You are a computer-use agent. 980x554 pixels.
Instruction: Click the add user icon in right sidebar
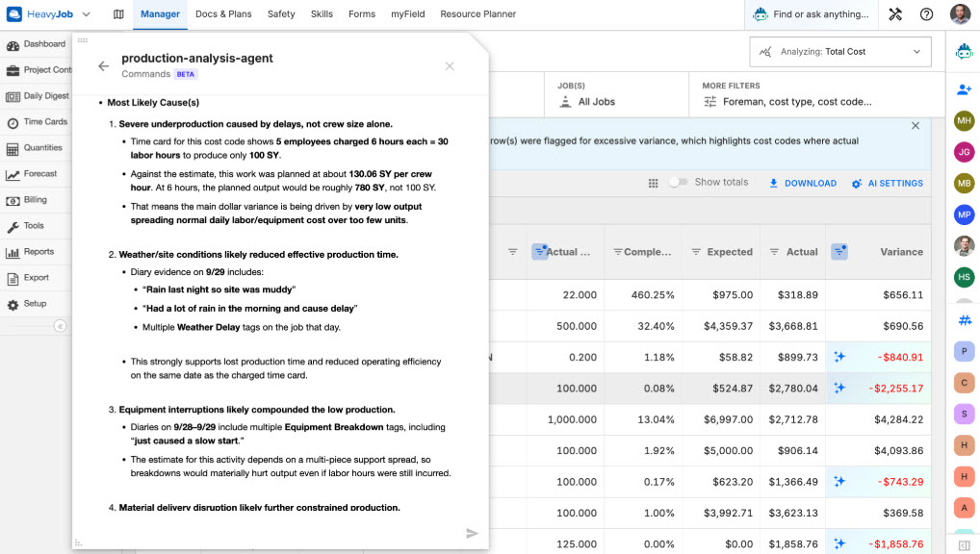pyautogui.click(x=964, y=89)
